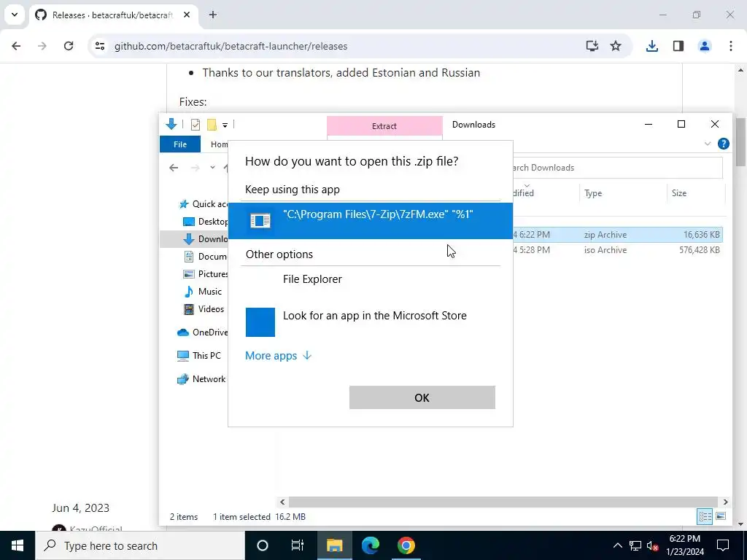Screen dimensions: 747x560
Task: Go back in Chrome
Action: (16, 46)
